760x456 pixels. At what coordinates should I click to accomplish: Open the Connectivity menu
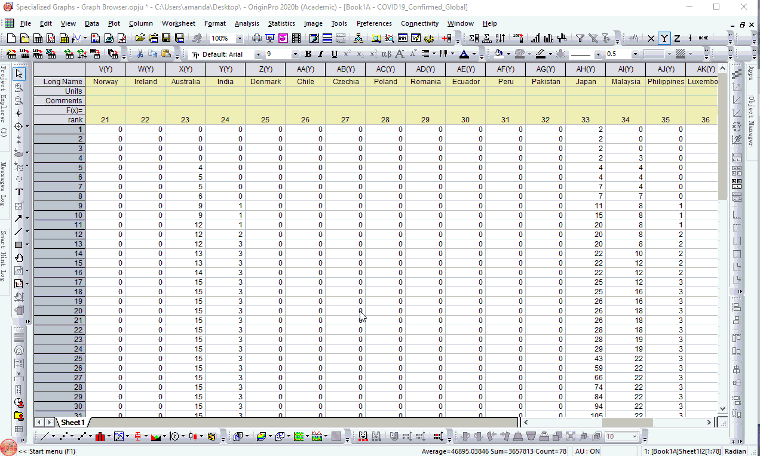(x=419, y=23)
